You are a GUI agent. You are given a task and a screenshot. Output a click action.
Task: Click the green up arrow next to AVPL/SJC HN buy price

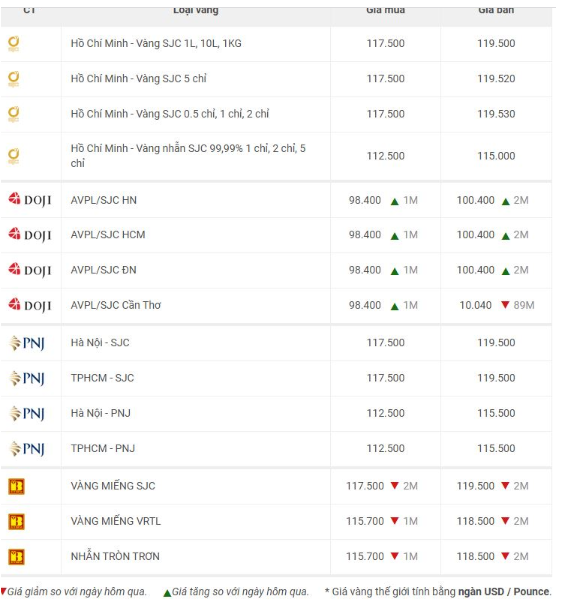395,202
